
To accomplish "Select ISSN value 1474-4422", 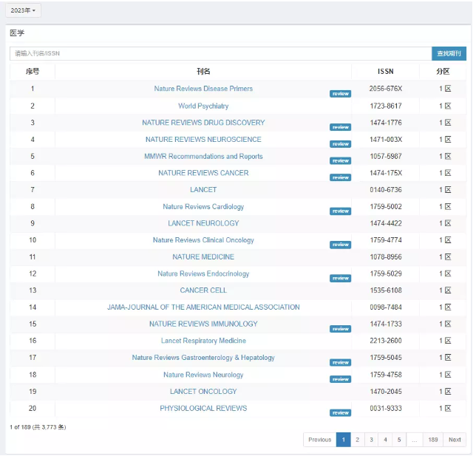I will tap(386, 223).
